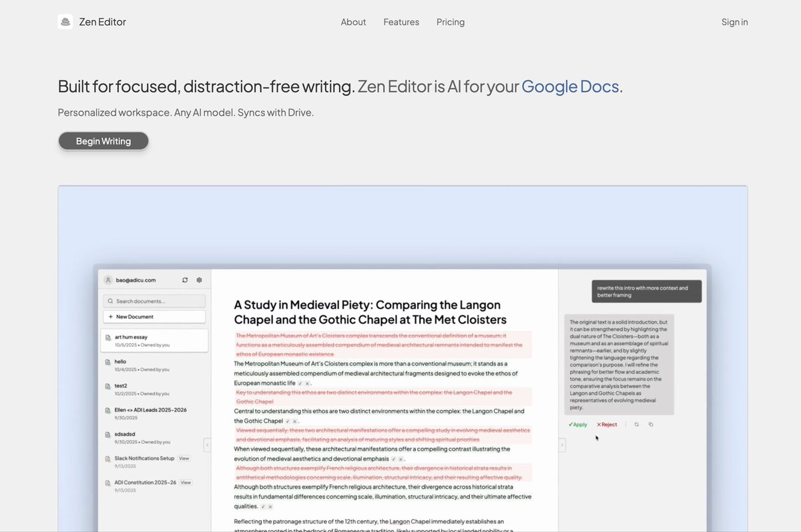Select the Slack Notifications Setup document title

point(144,459)
